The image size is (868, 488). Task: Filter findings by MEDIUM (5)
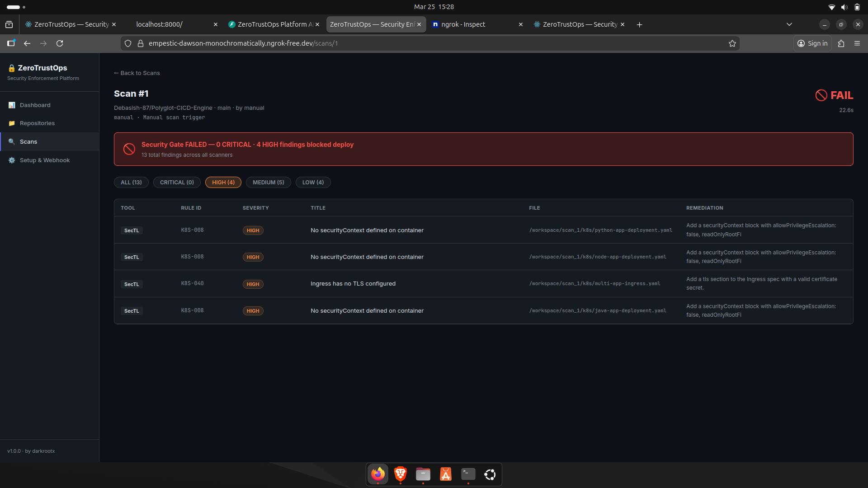[x=268, y=183]
